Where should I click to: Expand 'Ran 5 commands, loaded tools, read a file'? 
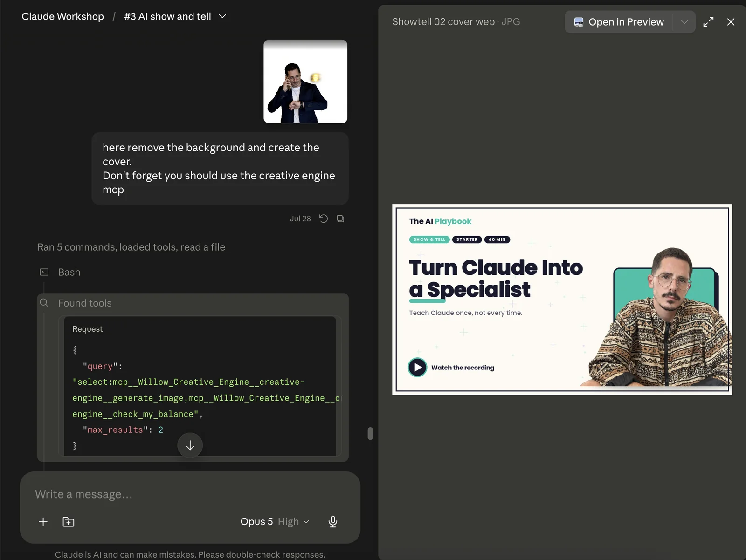click(x=131, y=247)
